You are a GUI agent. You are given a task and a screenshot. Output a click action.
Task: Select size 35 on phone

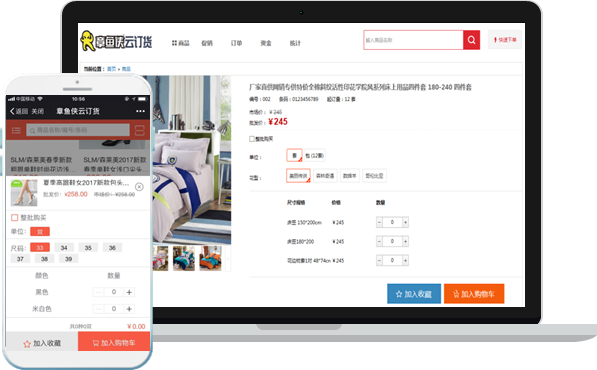pyautogui.click(x=88, y=248)
